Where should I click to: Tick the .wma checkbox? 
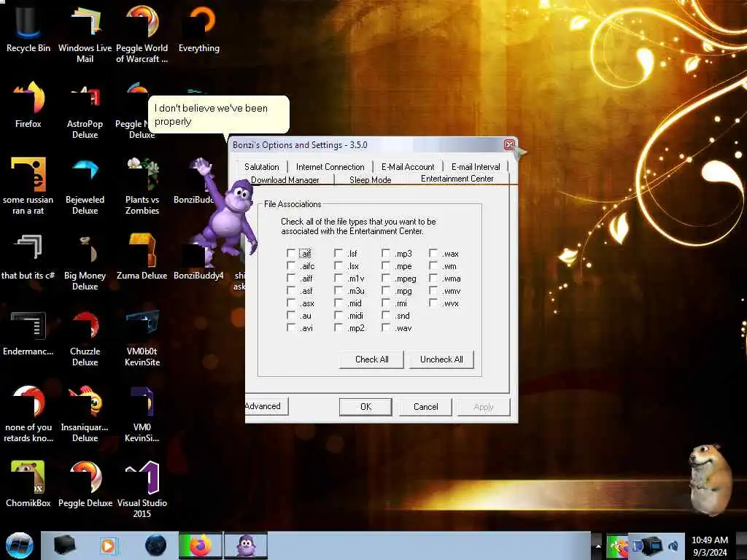tap(433, 278)
